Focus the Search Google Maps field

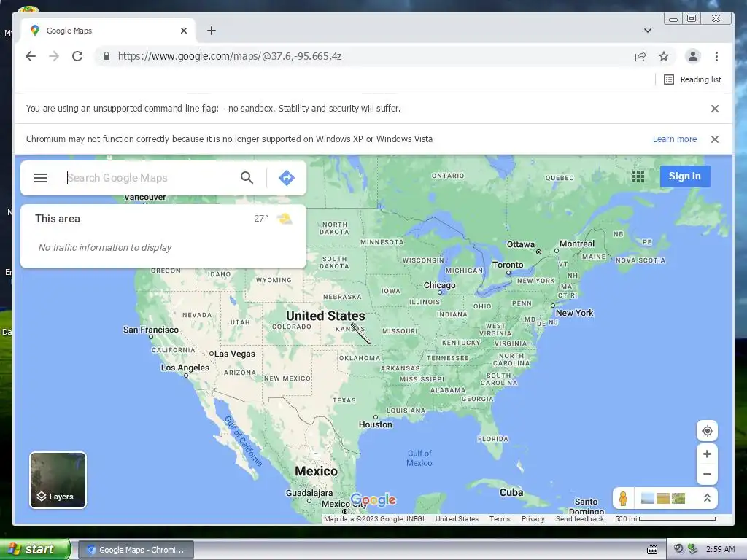pos(150,178)
